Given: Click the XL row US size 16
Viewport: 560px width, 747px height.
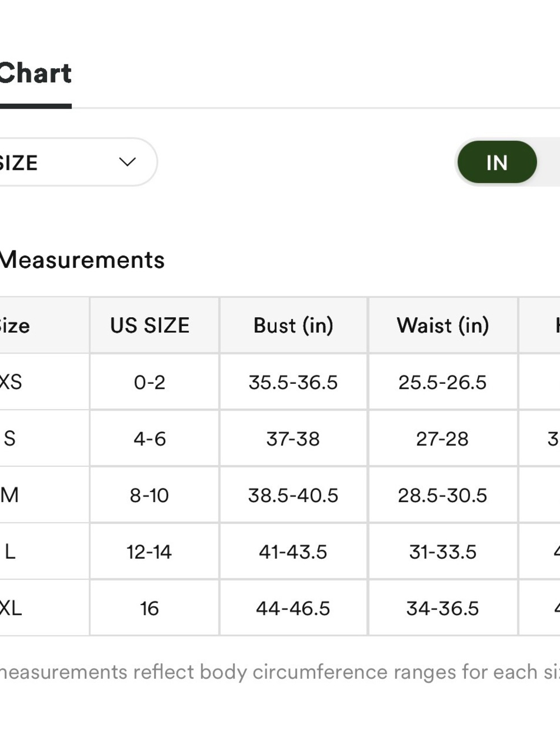Looking at the screenshot, I should [x=150, y=609].
